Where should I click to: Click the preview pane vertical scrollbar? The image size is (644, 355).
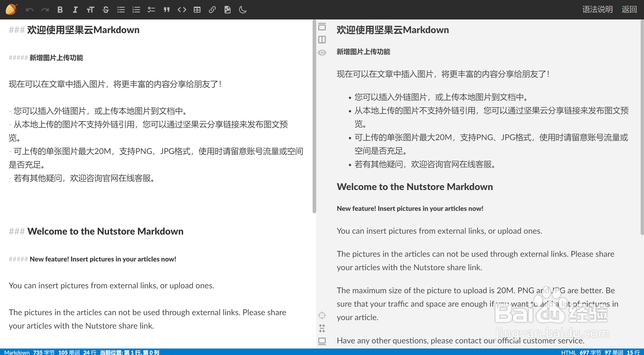tap(642, 128)
